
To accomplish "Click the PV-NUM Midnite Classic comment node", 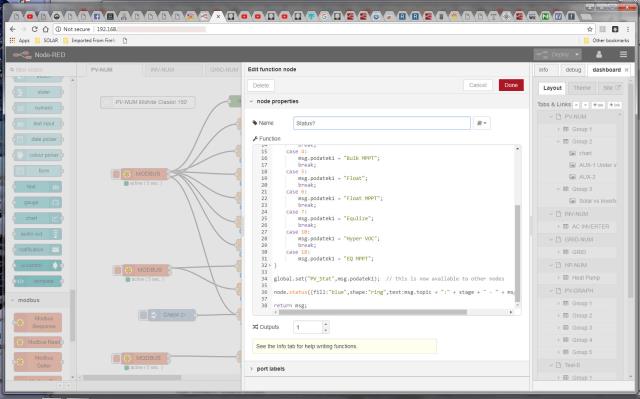I will point(148,102).
